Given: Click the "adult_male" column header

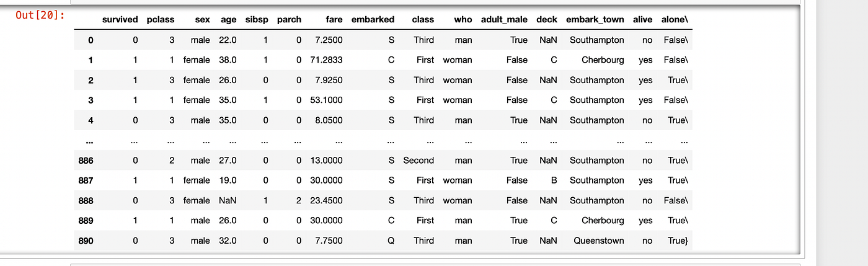Looking at the screenshot, I should tap(504, 19).
